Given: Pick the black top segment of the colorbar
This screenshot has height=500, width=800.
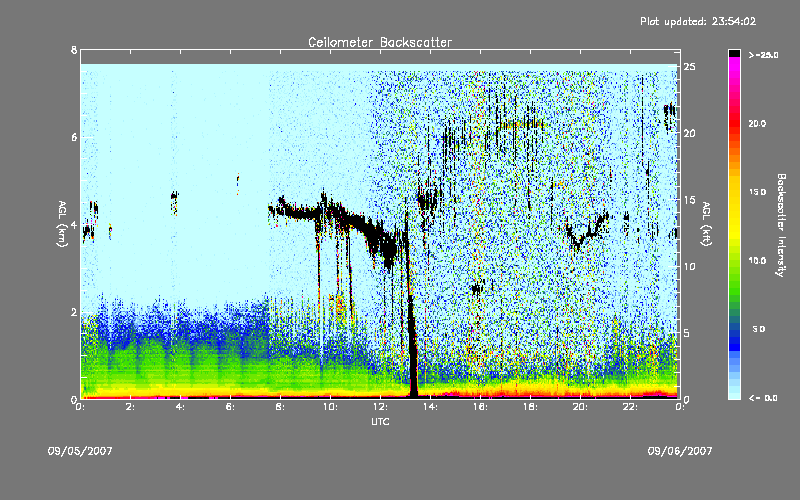Looking at the screenshot, I should 734,53.
